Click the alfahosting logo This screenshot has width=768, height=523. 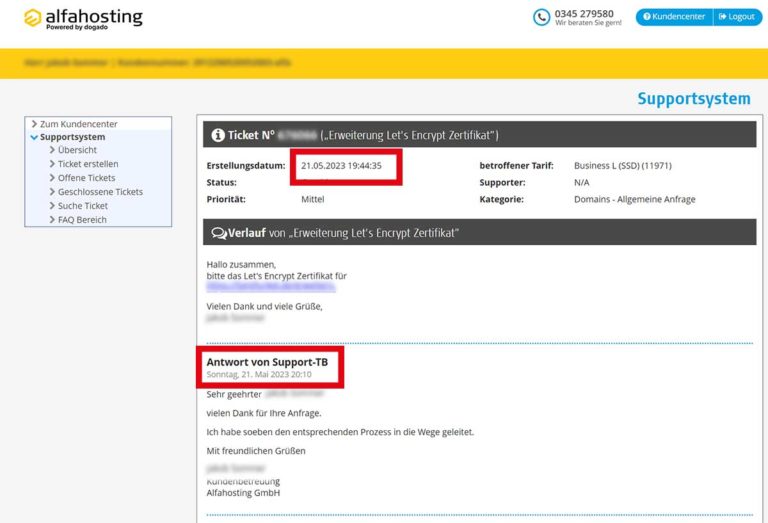pyautogui.click(x=83, y=19)
